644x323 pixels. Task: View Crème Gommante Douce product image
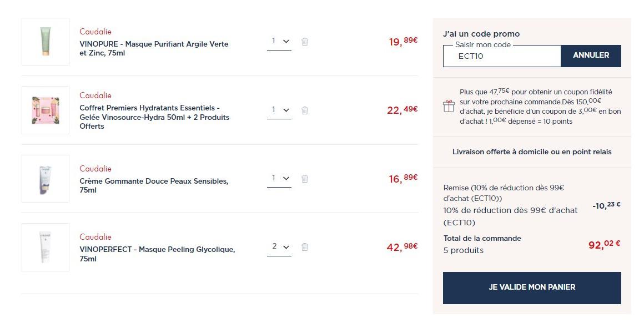pos(46,179)
